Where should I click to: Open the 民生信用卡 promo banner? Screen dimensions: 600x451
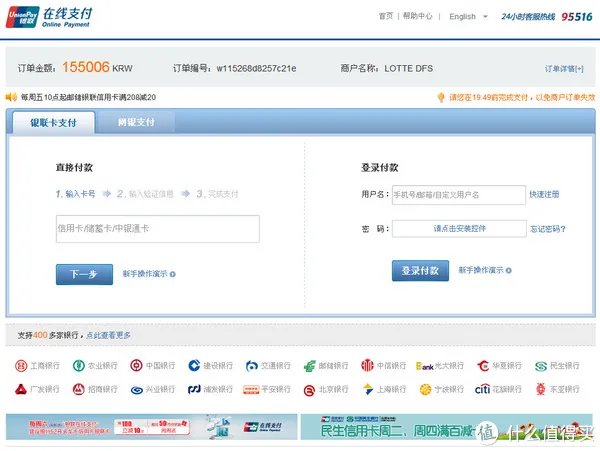pos(447,427)
